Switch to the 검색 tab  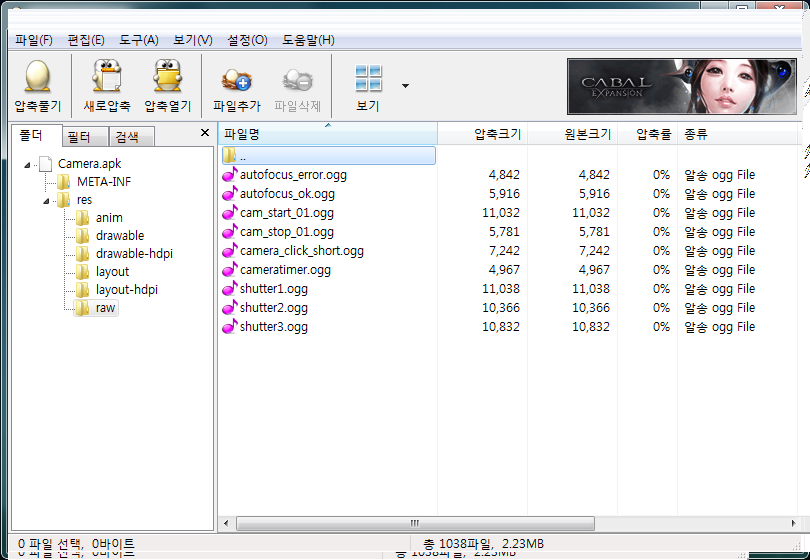click(127, 136)
